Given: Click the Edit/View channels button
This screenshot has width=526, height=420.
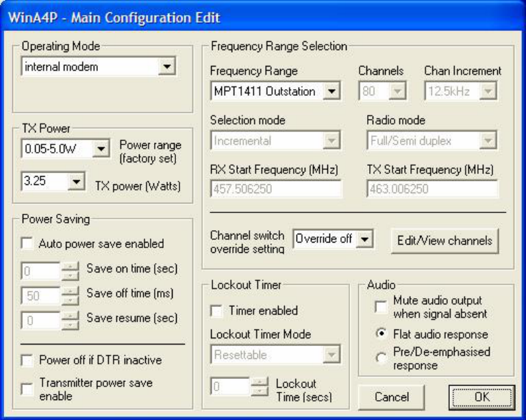Looking at the screenshot, I should click(x=444, y=240).
